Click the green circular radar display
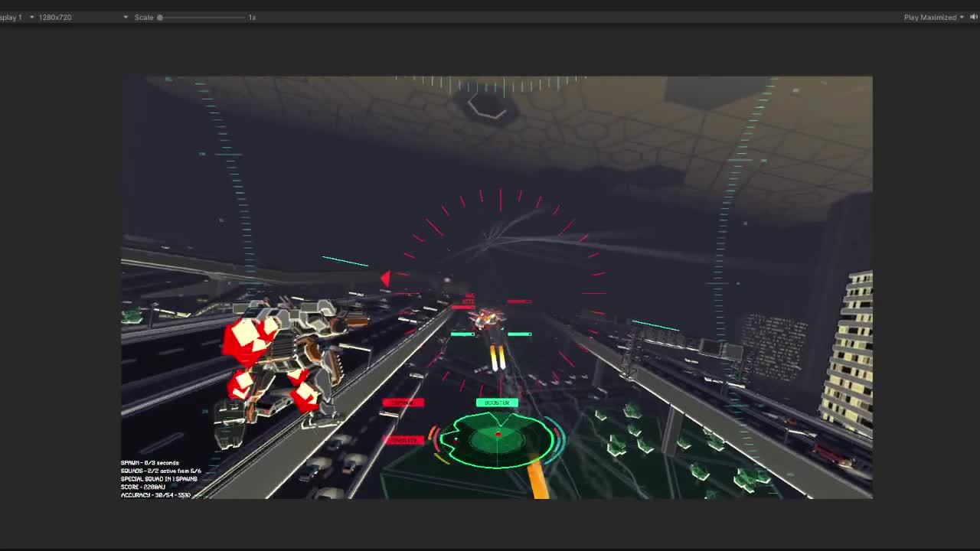The width and height of the screenshot is (980, 551). (498, 439)
